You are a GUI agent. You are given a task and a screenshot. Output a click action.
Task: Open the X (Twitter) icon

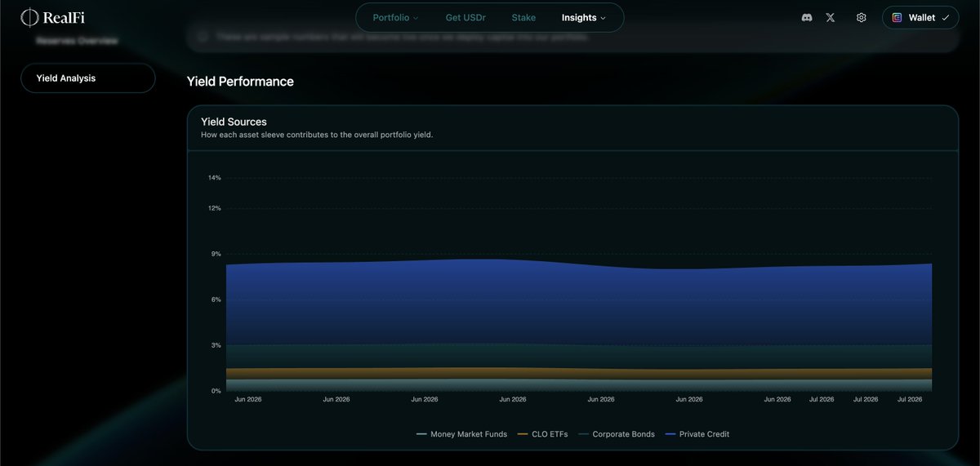click(x=831, y=17)
